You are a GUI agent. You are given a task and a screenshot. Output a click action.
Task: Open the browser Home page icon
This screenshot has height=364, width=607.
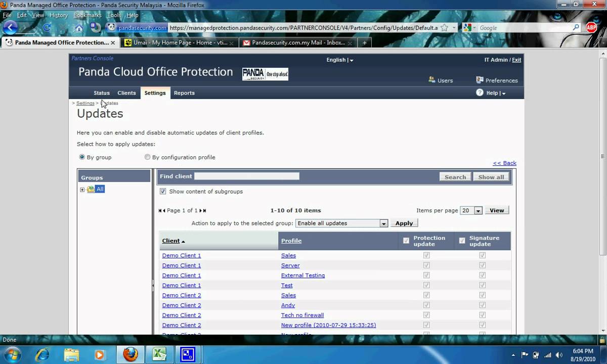click(x=79, y=28)
